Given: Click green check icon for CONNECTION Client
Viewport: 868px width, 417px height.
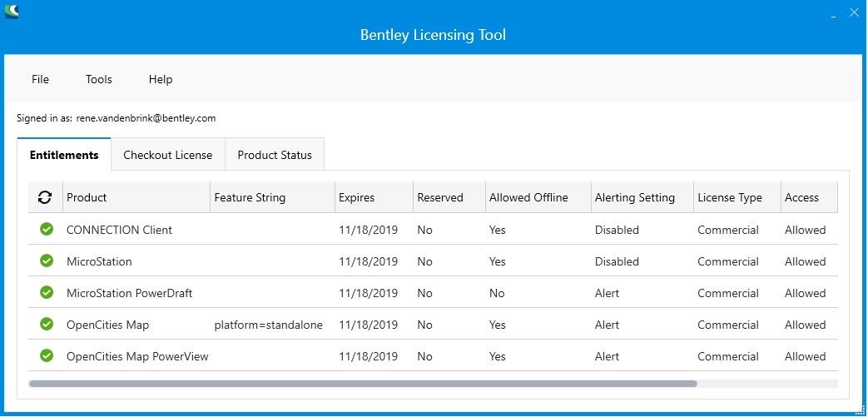Looking at the screenshot, I should [x=47, y=229].
